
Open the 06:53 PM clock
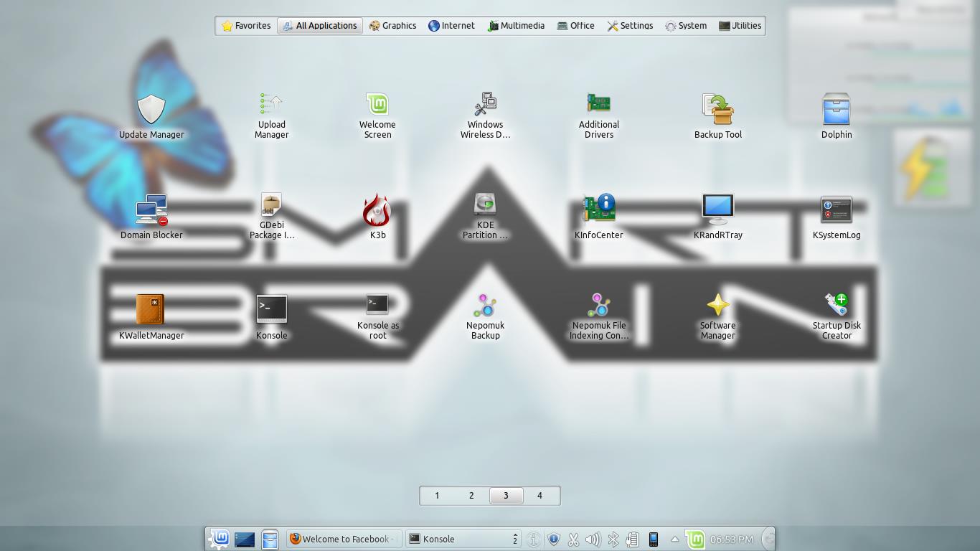[732, 539]
